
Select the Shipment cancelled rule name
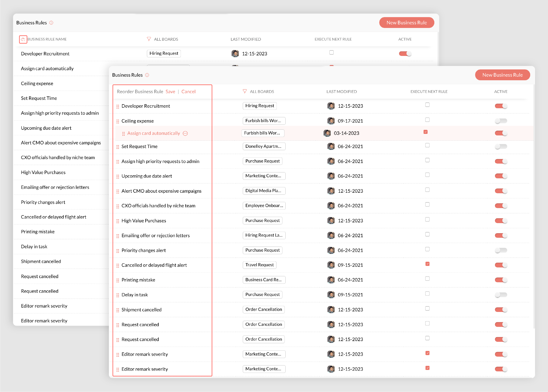click(x=142, y=310)
